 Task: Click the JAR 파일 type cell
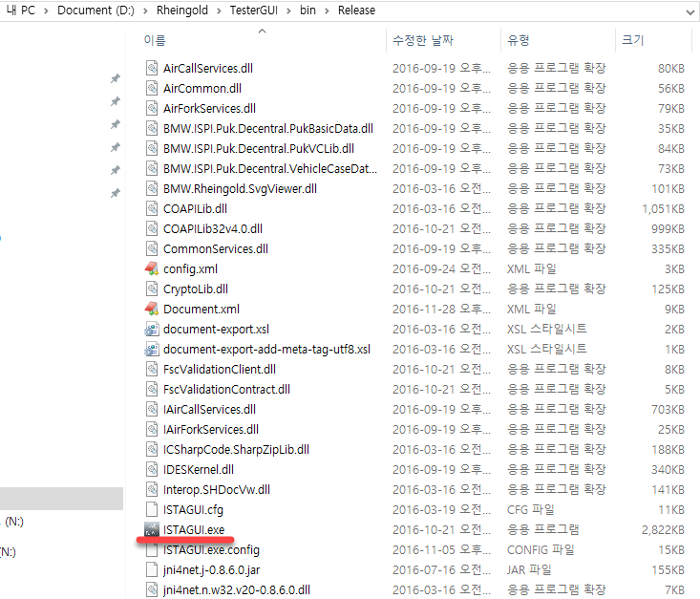click(x=529, y=570)
